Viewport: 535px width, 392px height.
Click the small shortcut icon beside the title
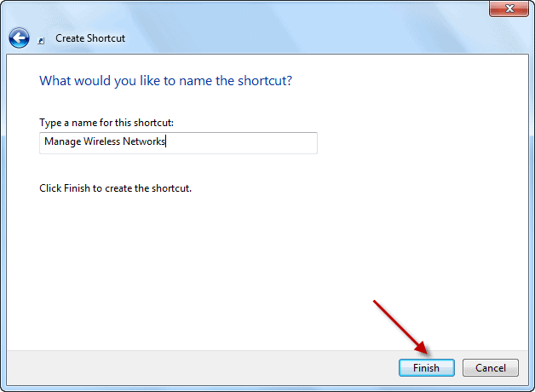point(41,39)
